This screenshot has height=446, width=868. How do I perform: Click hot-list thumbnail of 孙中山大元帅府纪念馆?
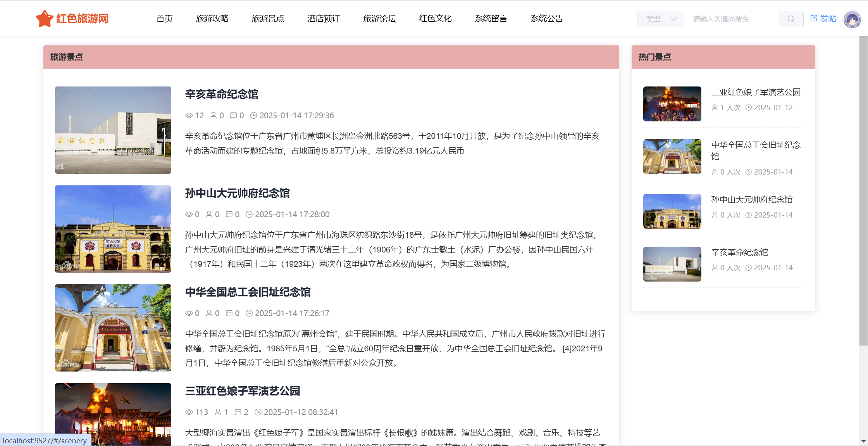click(x=672, y=211)
